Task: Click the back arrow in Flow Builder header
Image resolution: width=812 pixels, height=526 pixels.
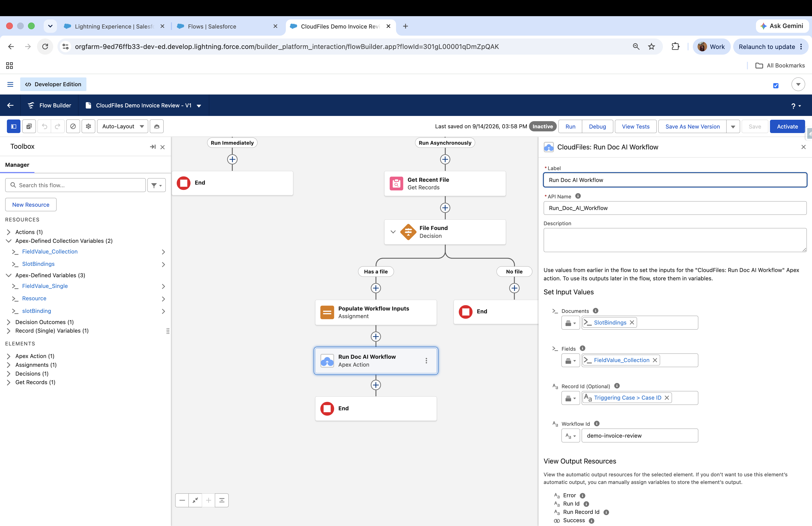Action: (10, 105)
